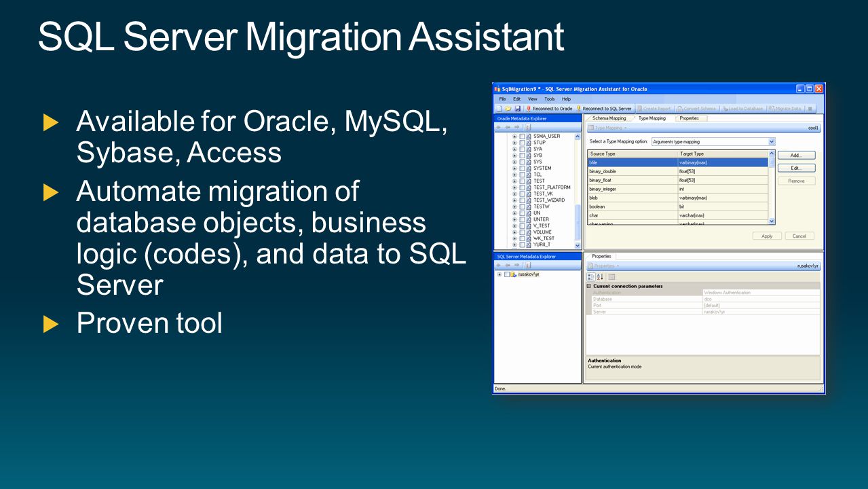Click the Create Report toolbar item

pos(655,109)
